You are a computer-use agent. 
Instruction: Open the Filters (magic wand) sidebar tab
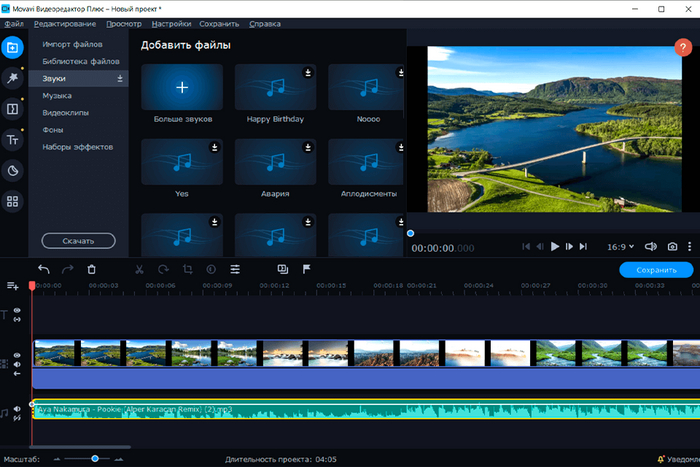point(13,77)
